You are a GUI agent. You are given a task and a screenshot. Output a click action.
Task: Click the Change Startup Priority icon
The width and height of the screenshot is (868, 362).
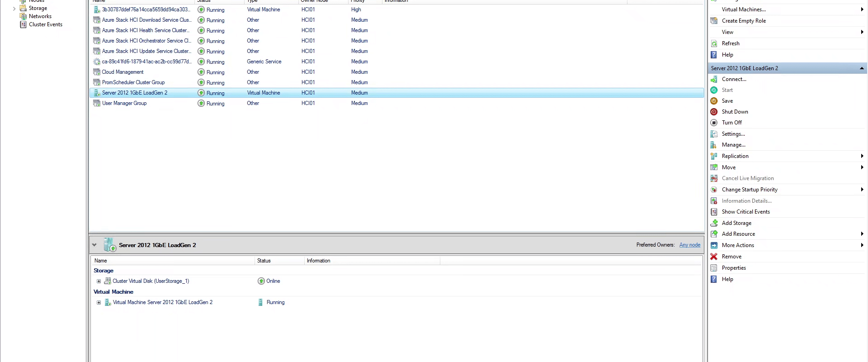[714, 190]
